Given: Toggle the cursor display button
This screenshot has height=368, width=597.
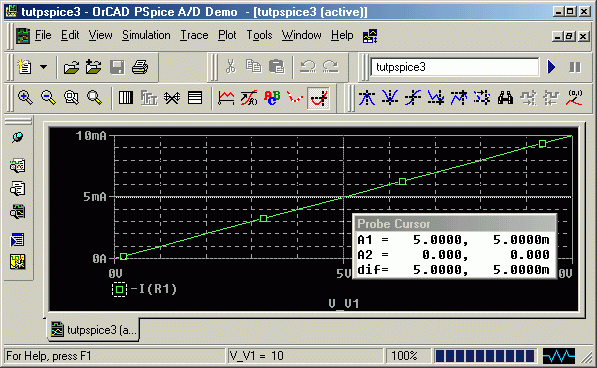Looking at the screenshot, I should (319, 98).
